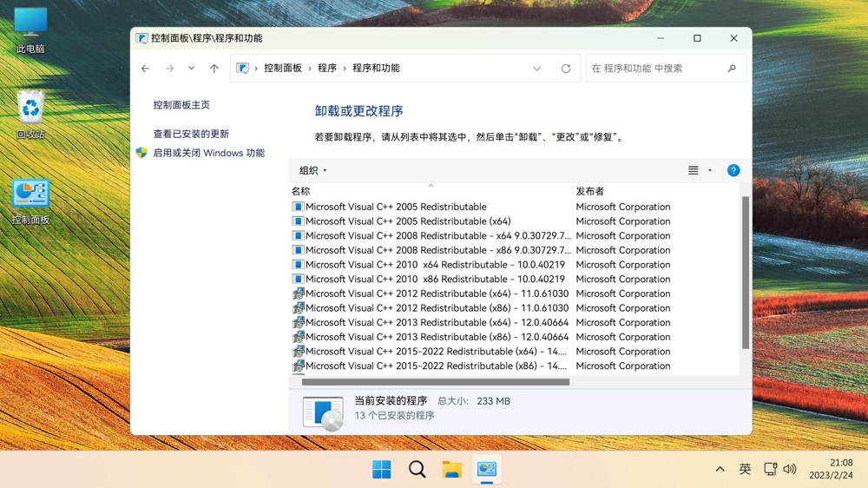
Task: Open 此电脑 desktop icon
Action: coord(30,30)
